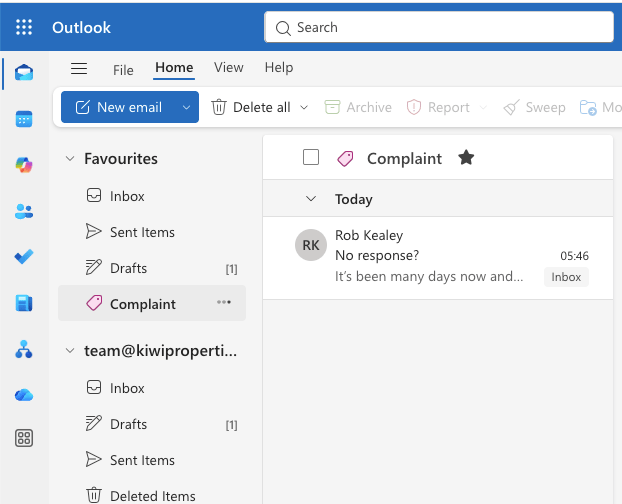
Task: Click the team@kiwiproperti account name
Action: click(160, 351)
